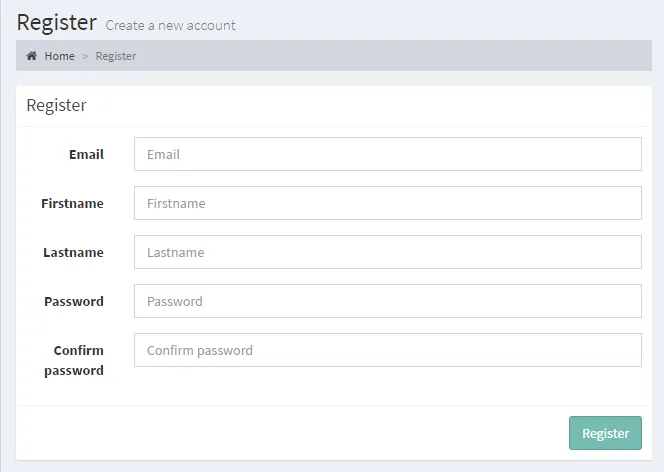Focus the Firstname input field
The height and width of the screenshot is (472, 664).
point(388,203)
